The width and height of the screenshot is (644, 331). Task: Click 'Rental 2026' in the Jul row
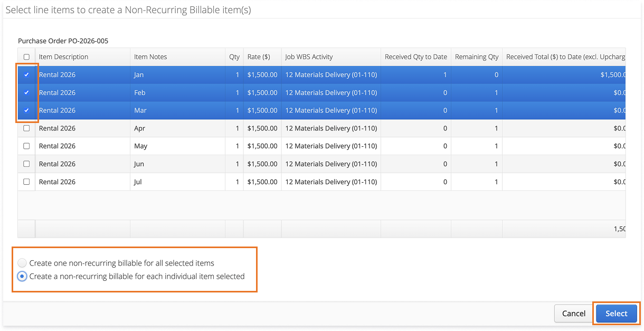tap(57, 182)
